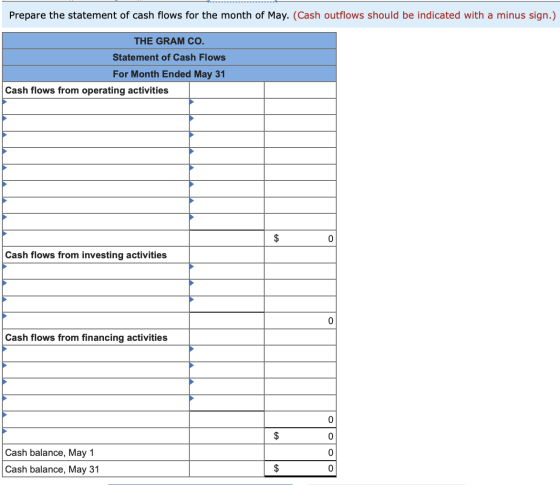Viewport: 560px width, 485px height.
Task: Click first investing activities amount field
Action: (x=227, y=271)
